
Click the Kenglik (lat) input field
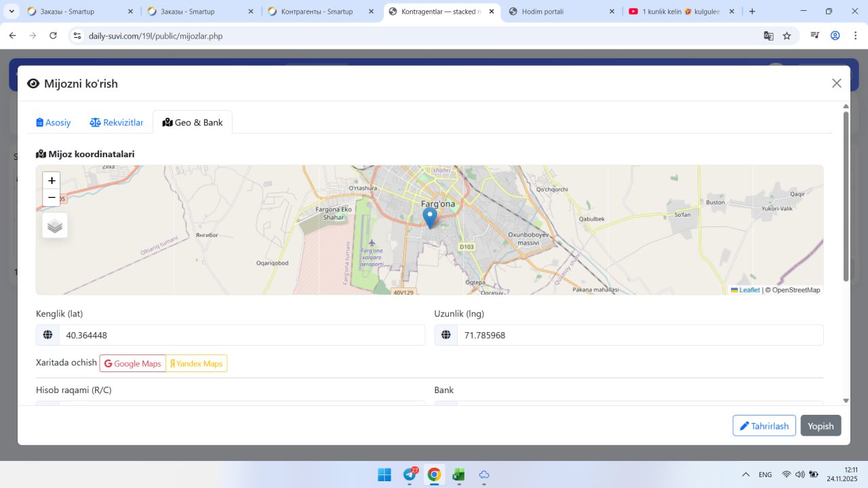[x=241, y=335]
